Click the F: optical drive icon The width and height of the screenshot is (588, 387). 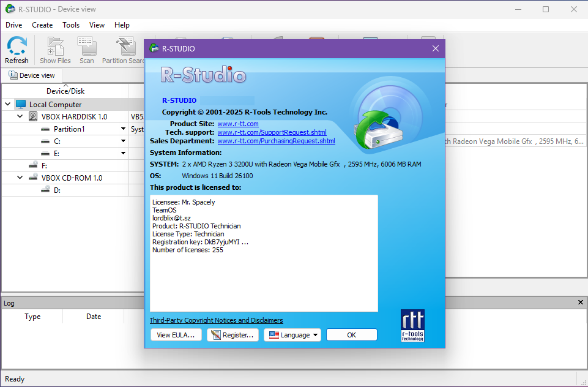coord(34,165)
